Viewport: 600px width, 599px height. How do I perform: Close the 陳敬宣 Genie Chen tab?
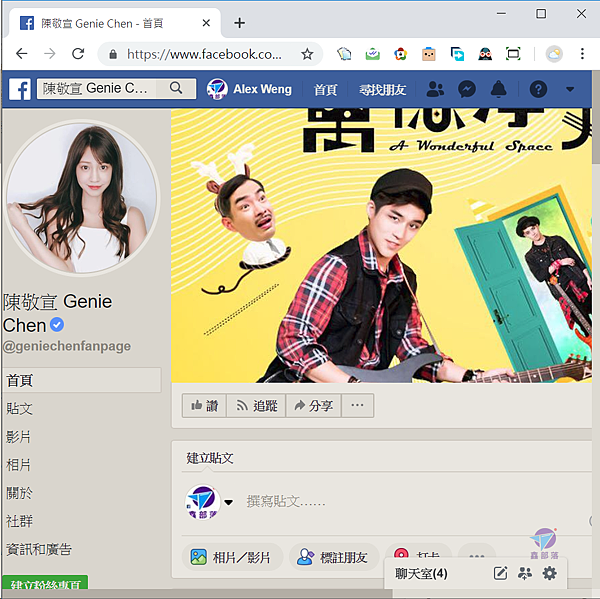pos(206,23)
